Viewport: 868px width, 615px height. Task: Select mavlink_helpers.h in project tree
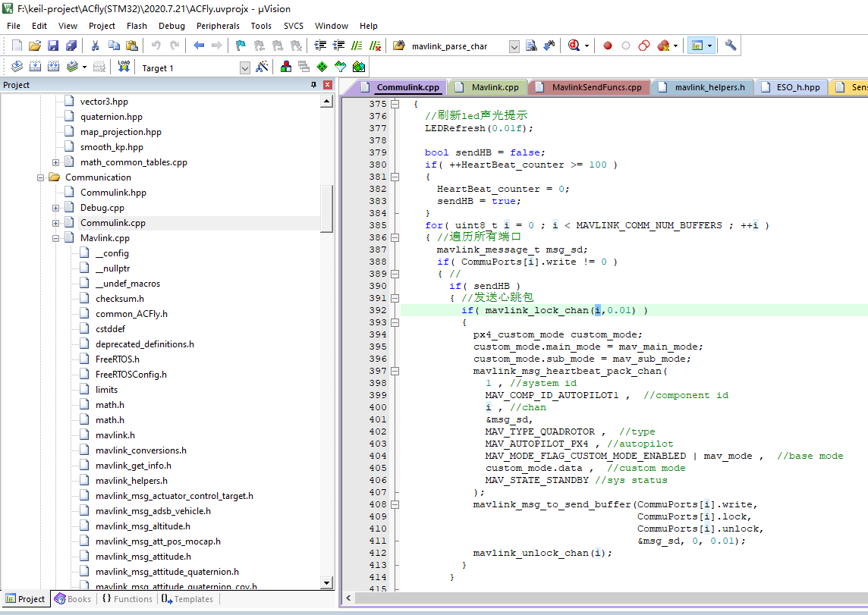pyautogui.click(x=131, y=481)
